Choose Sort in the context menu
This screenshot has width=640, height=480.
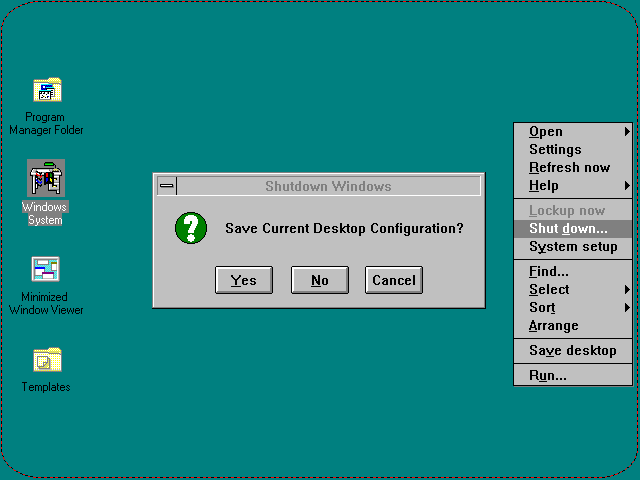573,307
